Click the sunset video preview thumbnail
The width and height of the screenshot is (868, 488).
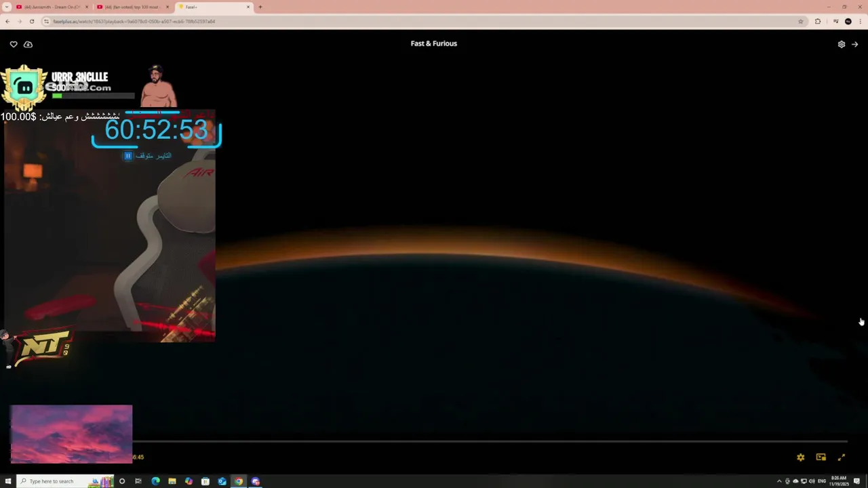pyautogui.click(x=71, y=434)
